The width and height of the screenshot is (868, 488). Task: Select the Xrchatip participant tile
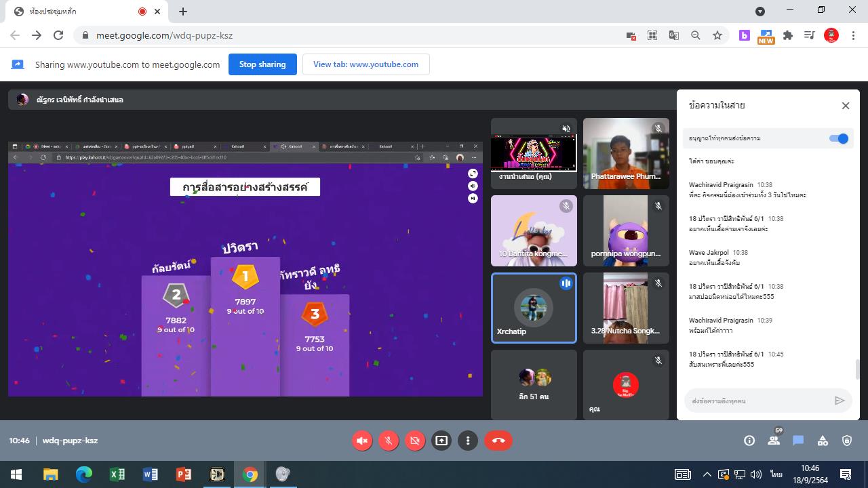tap(534, 308)
